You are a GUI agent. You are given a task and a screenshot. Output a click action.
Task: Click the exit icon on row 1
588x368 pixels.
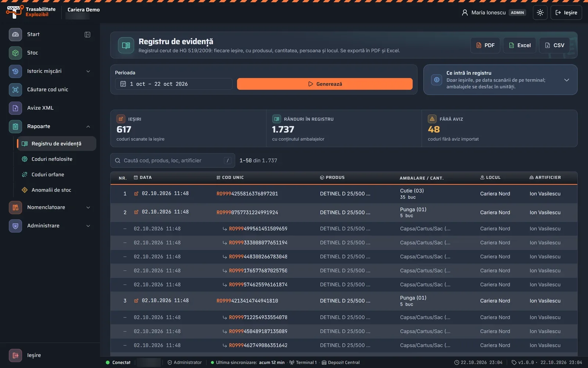click(136, 194)
